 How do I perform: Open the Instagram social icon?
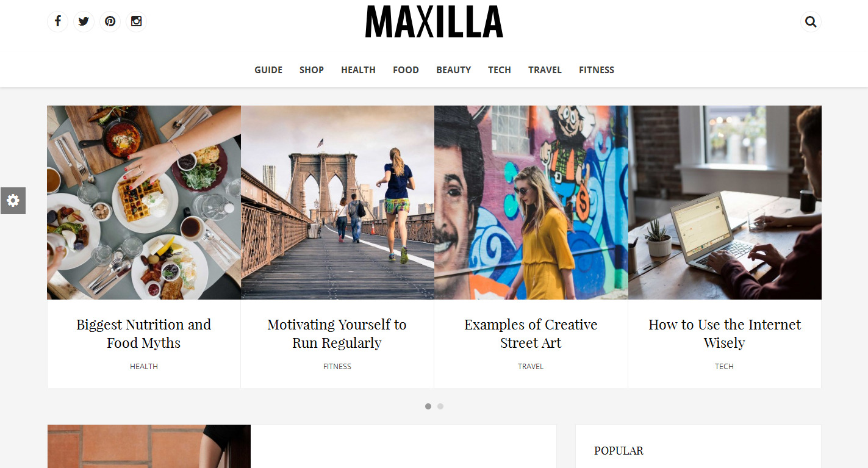136,21
